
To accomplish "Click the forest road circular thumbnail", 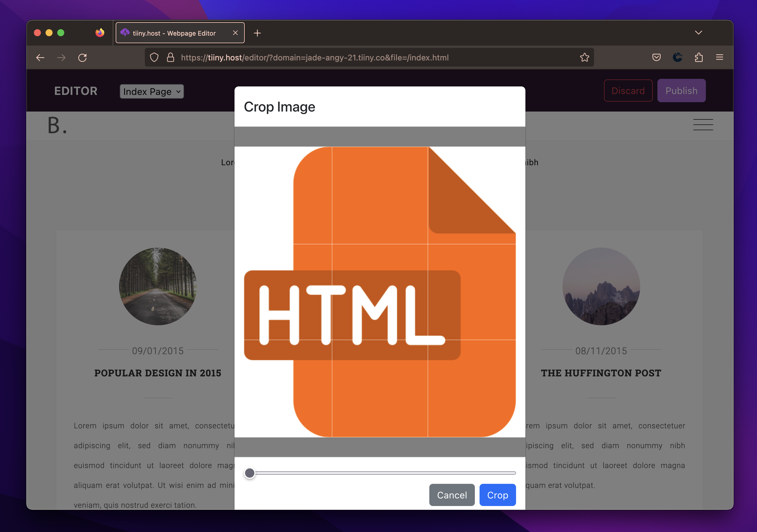I will tap(158, 286).
